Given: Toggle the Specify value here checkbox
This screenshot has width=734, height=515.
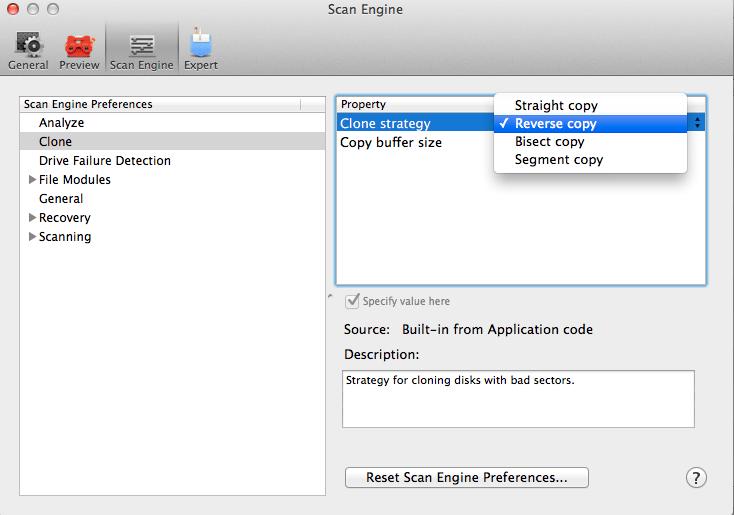Looking at the screenshot, I should pyautogui.click(x=352, y=301).
